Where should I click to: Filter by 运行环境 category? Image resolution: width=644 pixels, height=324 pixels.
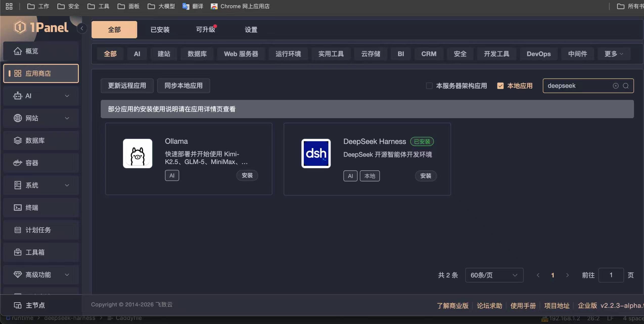coord(288,54)
